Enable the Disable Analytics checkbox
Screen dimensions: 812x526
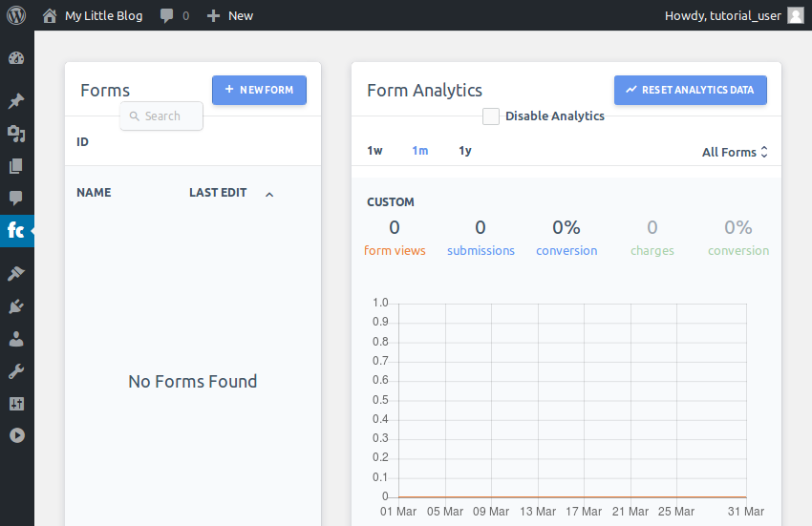click(x=490, y=116)
